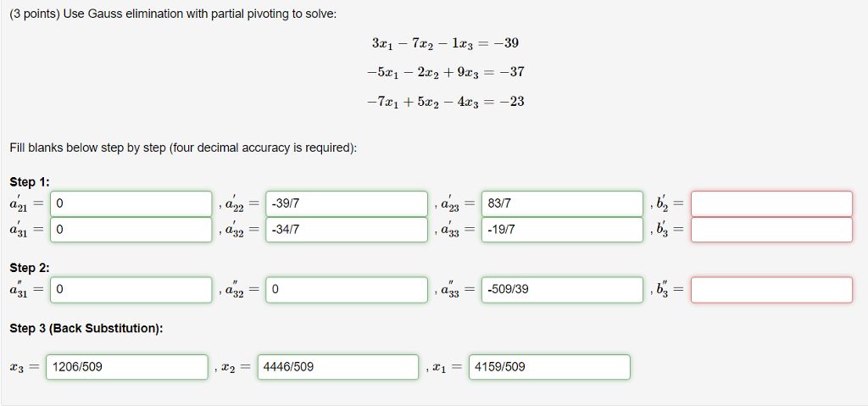Focus the empty b'2 input box

[771, 203]
